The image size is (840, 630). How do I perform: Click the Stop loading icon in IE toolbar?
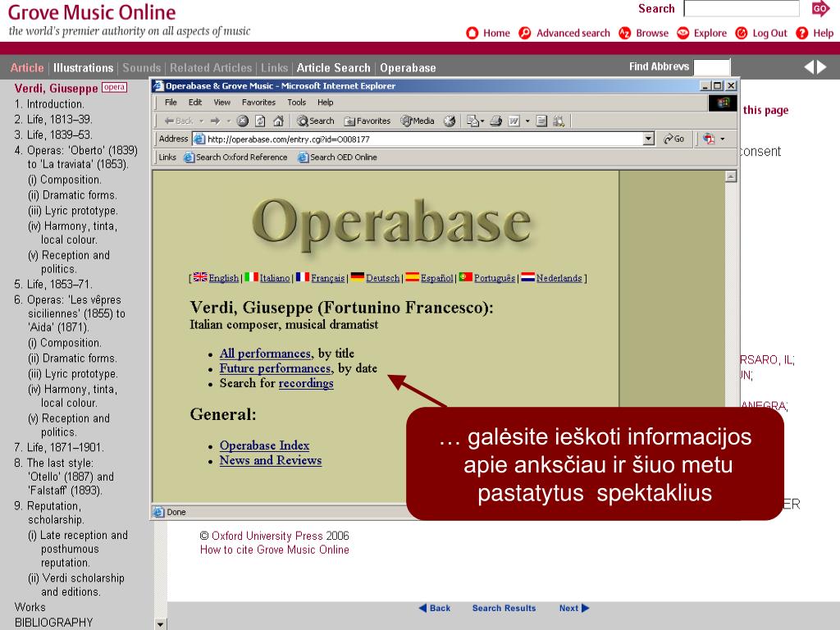pos(243,121)
